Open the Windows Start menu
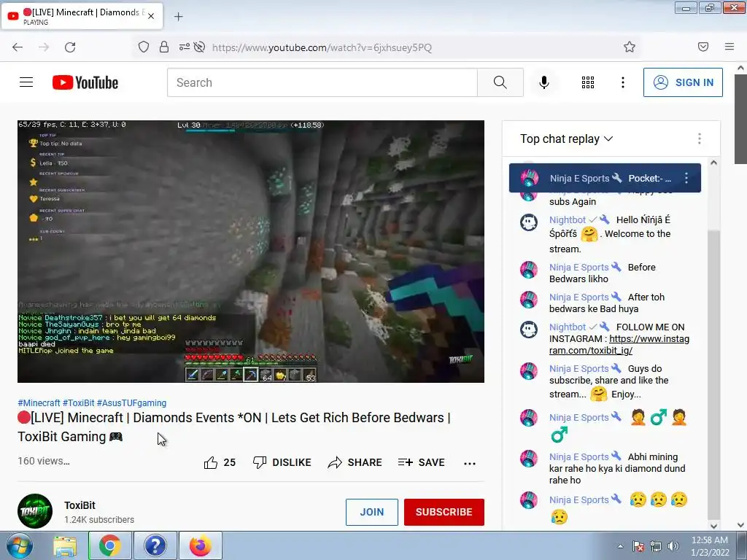 point(20,545)
